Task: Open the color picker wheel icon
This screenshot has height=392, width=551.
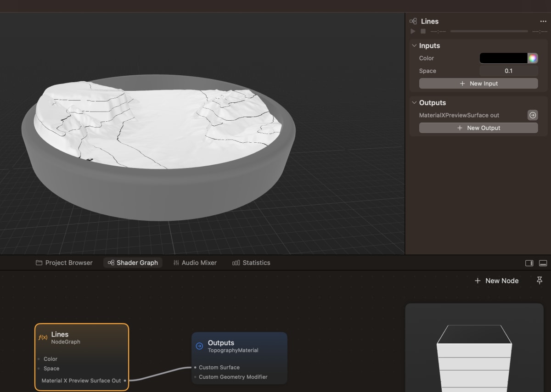Action: (x=533, y=58)
